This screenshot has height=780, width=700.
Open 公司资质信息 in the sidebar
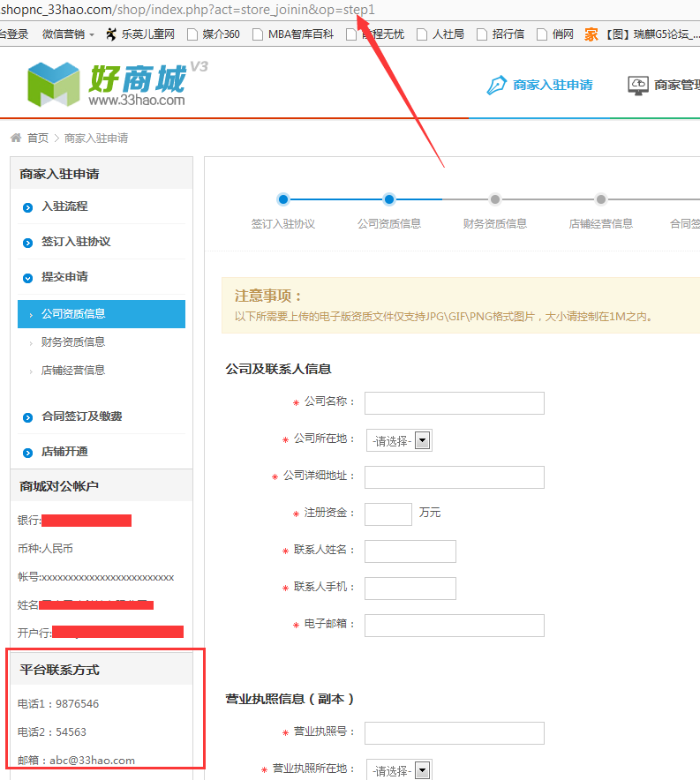click(x=102, y=314)
